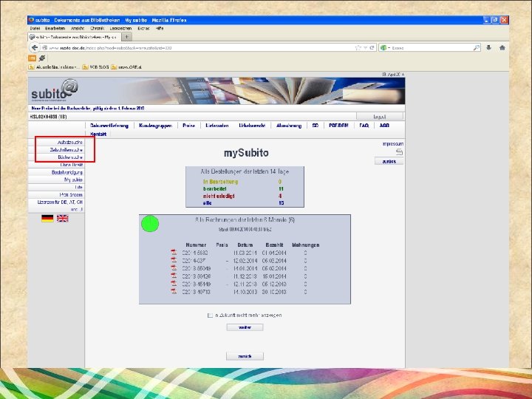
Task: Open PDF icon for invoice dated 12.02.2014
Action: (174, 260)
